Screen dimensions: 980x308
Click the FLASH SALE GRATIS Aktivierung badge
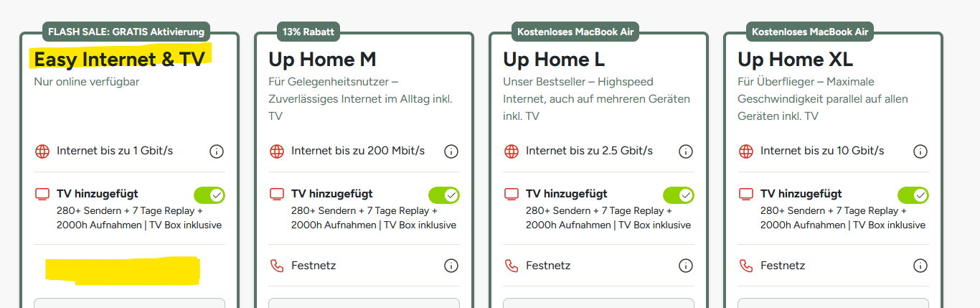tap(126, 32)
